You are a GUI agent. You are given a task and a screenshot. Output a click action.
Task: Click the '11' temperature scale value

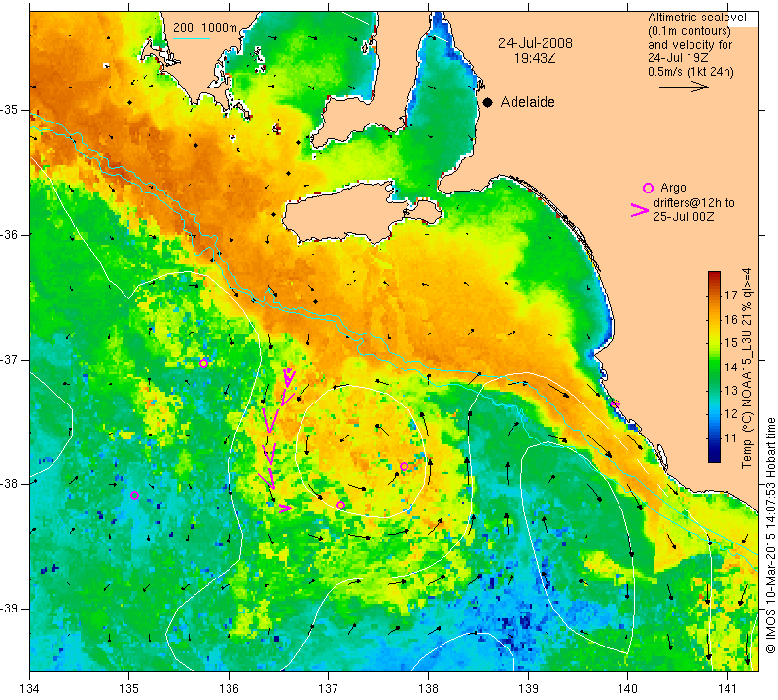(731, 438)
